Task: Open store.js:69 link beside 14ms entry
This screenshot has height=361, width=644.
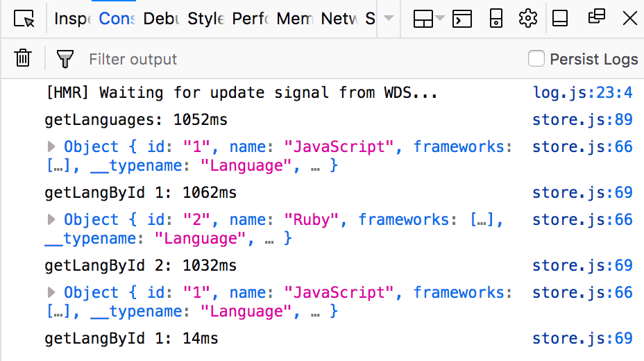Action: [582, 338]
